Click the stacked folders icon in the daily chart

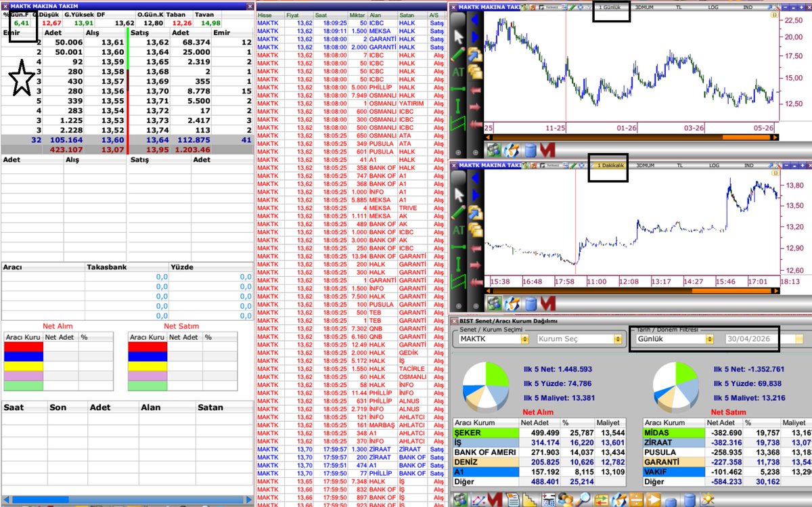point(475,72)
